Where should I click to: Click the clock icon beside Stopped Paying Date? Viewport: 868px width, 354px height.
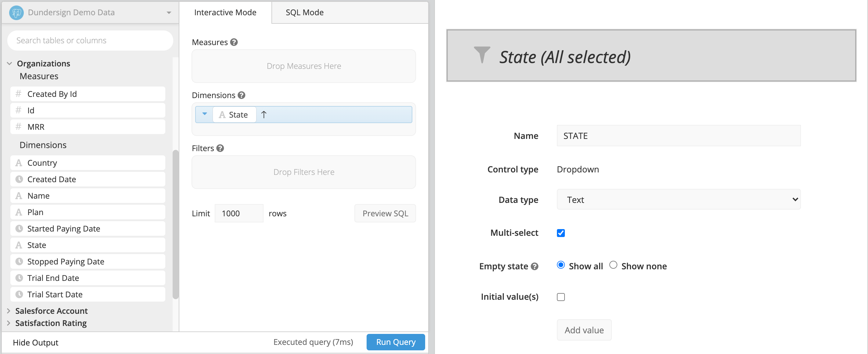19,261
